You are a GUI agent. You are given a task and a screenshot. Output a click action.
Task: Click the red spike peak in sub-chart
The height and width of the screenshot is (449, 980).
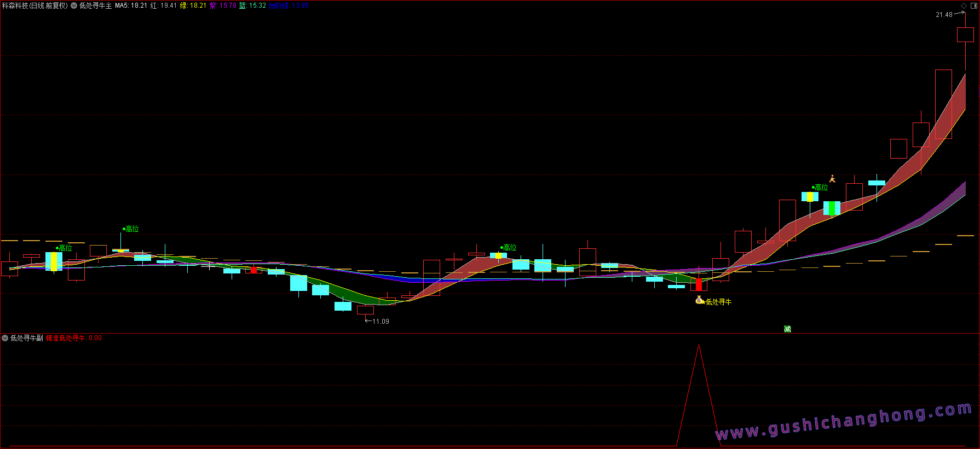pyautogui.click(x=699, y=346)
